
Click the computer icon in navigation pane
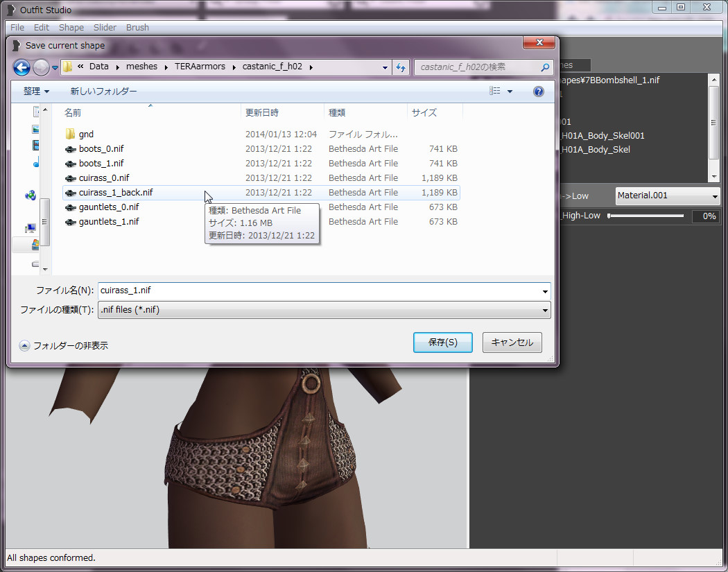pyautogui.click(x=31, y=228)
